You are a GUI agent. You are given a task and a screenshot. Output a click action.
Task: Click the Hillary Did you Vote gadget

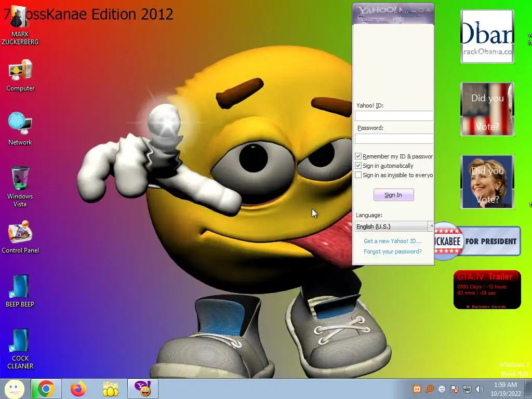tap(487, 181)
